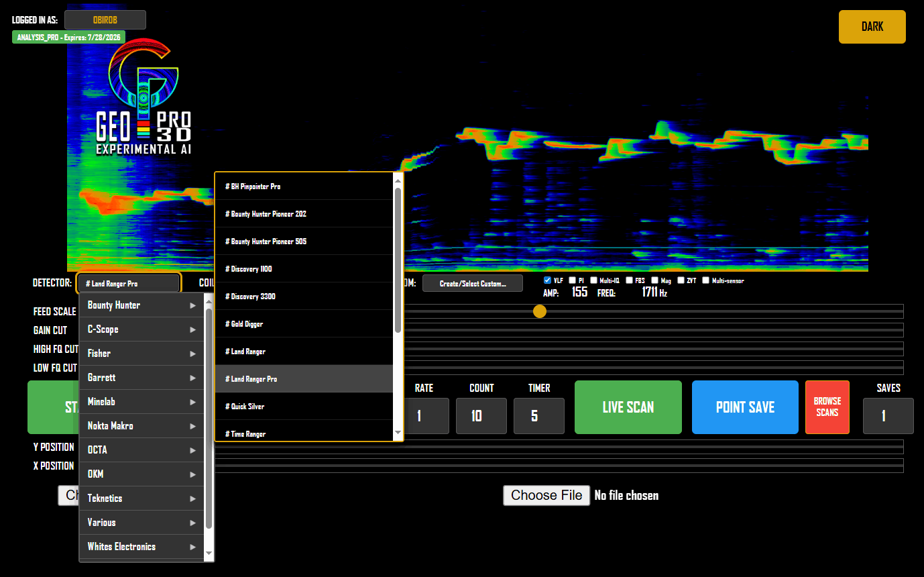Click the Geo Pro 3D logo
Image resolution: width=924 pixels, height=577 pixels.
143,98
